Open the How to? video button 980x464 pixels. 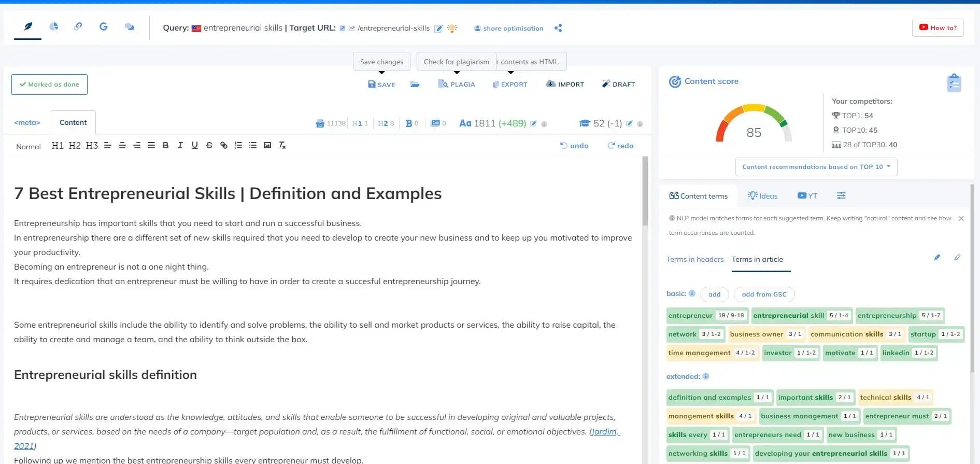tap(938, 28)
